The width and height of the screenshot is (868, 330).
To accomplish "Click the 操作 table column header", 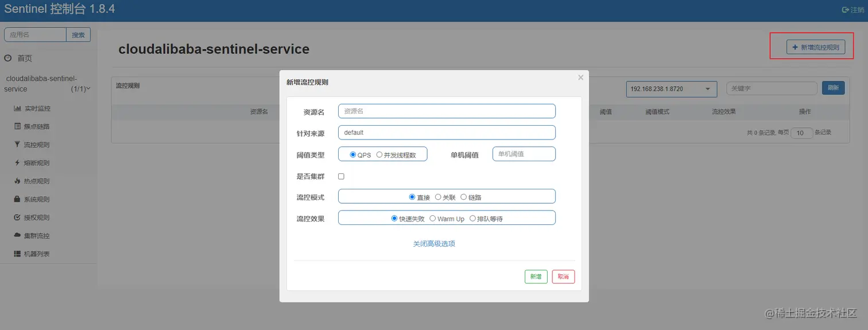I will tap(805, 112).
